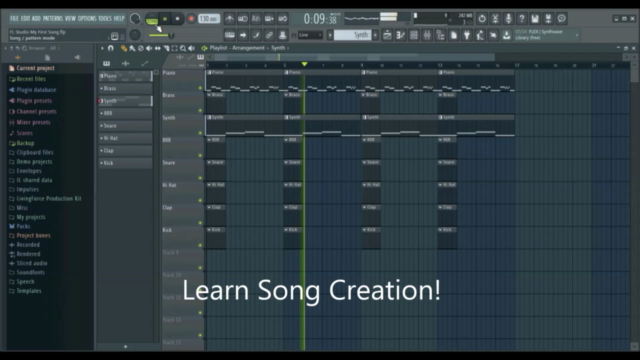Mute the Clap track using its green LED
The height and width of the screenshot is (360, 640).
point(200,222)
